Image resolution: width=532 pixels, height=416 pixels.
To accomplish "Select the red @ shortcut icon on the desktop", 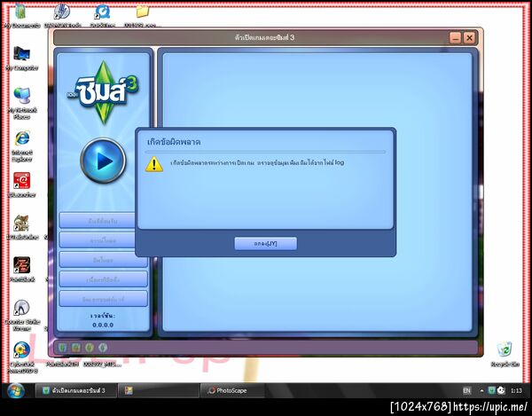I will pyautogui.click(x=21, y=184).
